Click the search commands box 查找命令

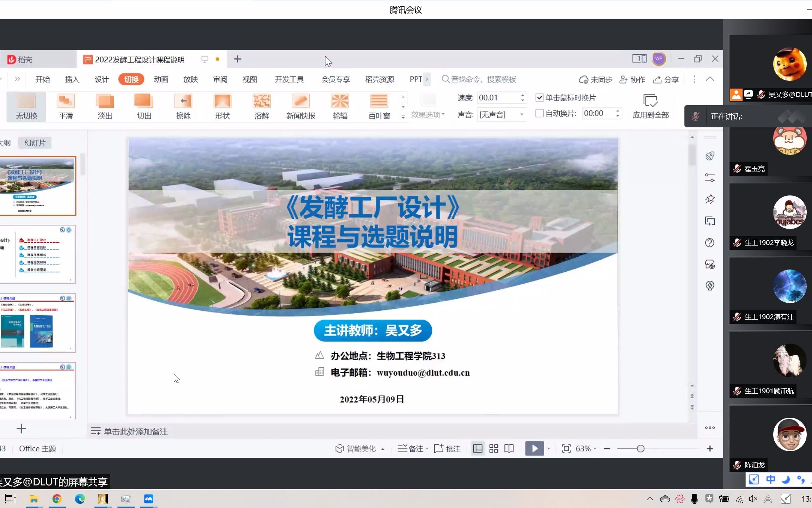click(x=479, y=79)
